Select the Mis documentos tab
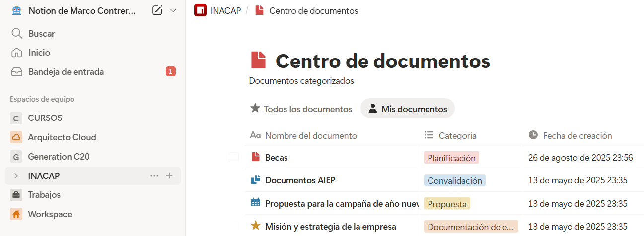 408,109
